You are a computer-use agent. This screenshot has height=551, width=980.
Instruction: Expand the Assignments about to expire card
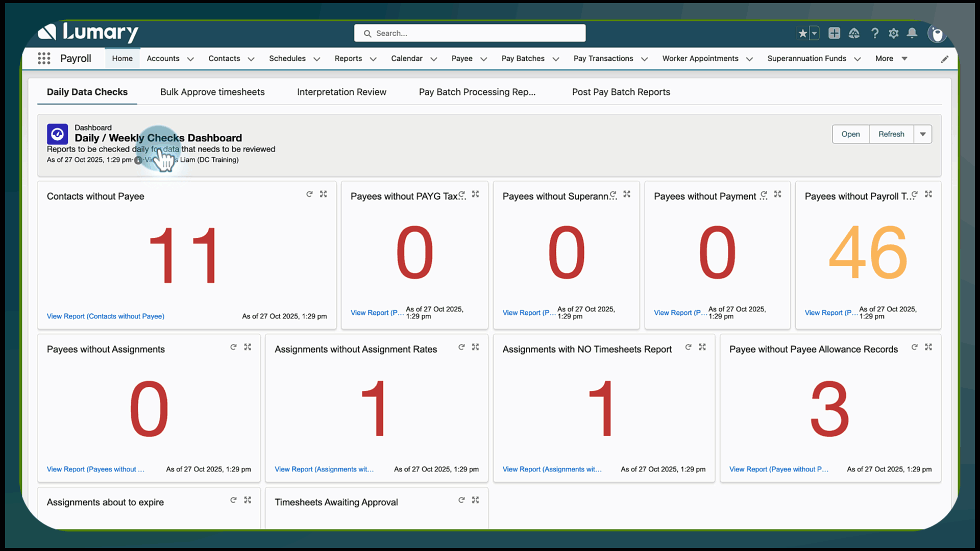(x=248, y=500)
